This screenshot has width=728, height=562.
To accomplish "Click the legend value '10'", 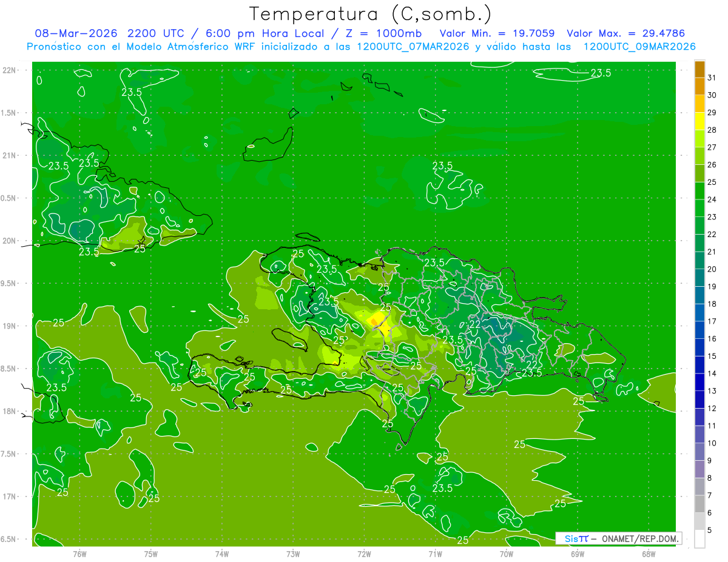I will coord(712,443).
